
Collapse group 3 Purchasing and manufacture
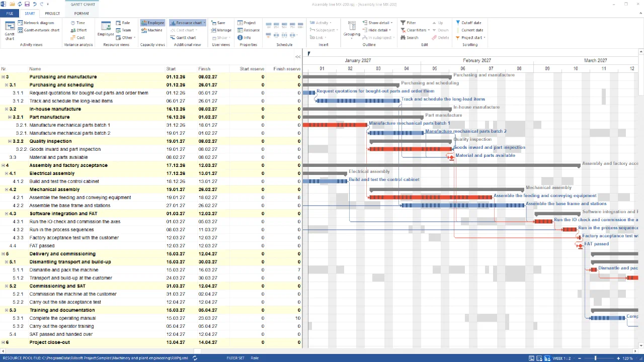(3, 77)
